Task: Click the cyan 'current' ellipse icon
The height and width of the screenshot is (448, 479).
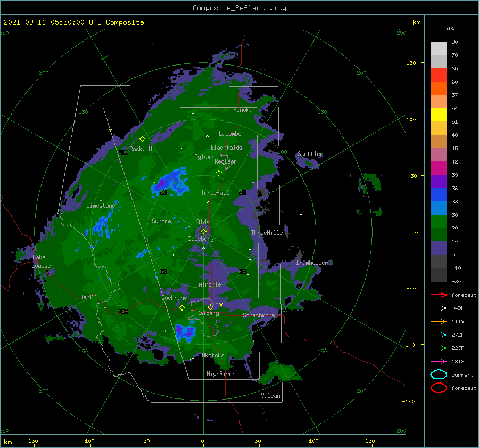Action: [439, 374]
